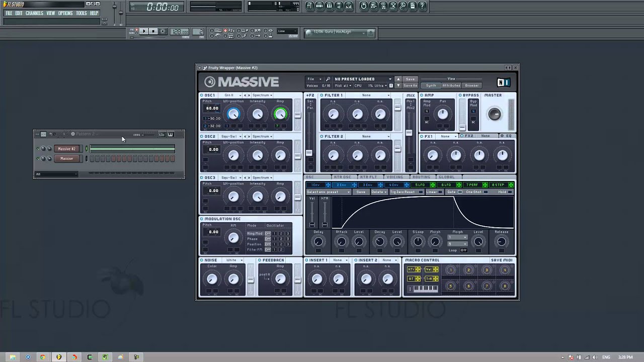Click the save project toolbar icon
Screen dimensions: 644x362
pyautogui.click(x=373, y=6)
